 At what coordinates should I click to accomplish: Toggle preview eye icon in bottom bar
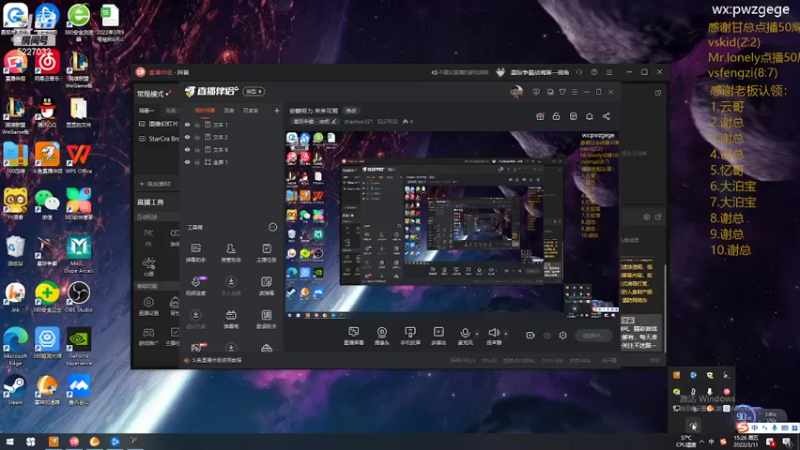tap(547, 335)
